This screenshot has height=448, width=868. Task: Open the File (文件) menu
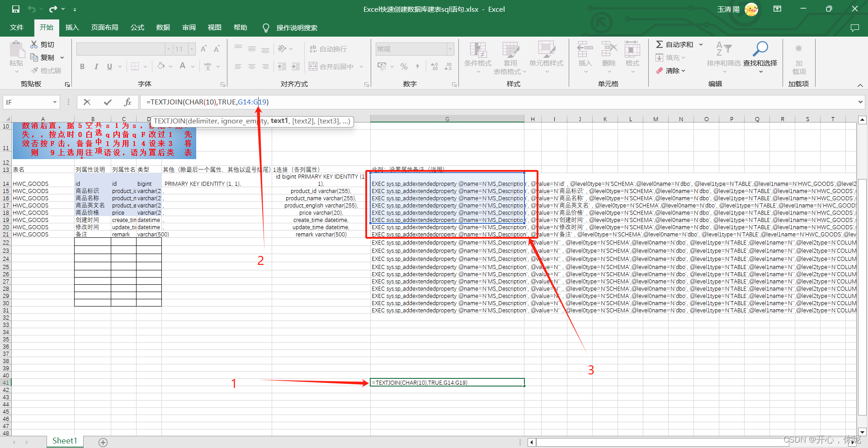click(17, 28)
